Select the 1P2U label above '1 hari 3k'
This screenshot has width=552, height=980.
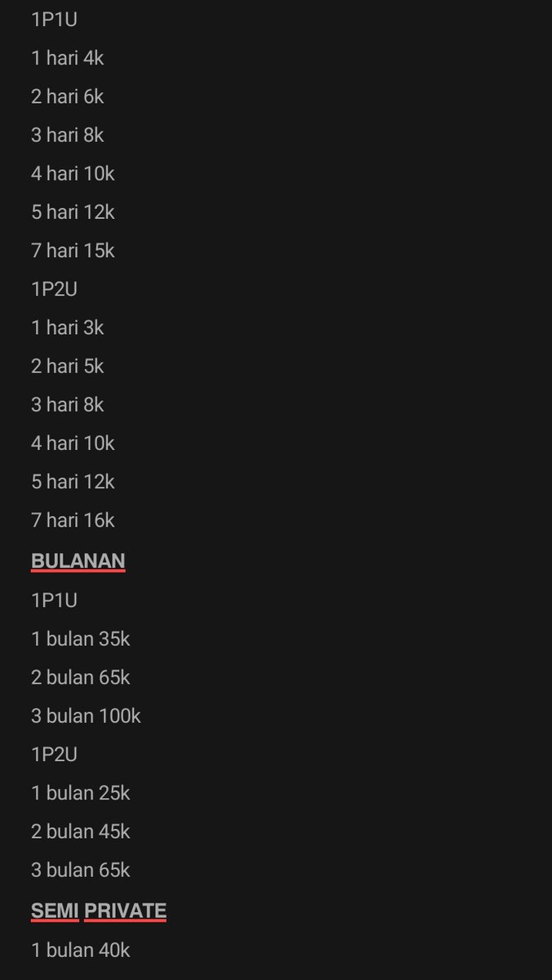[x=54, y=289]
